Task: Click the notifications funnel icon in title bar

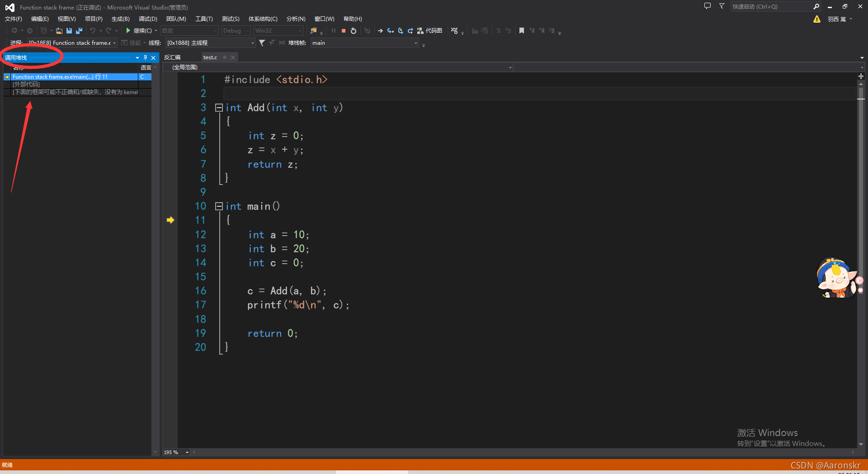Action: (722, 6)
